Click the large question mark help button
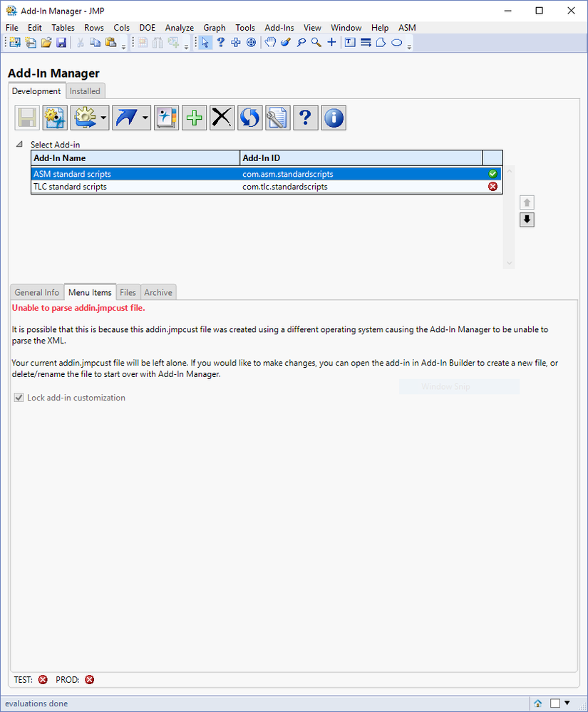The width and height of the screenshot is (588, 712). [x=306, y=118]
